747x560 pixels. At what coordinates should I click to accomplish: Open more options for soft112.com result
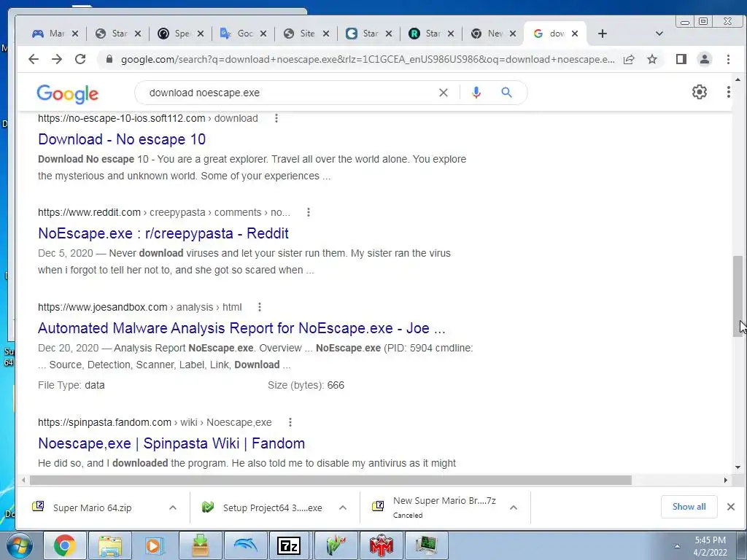point(276,118)
